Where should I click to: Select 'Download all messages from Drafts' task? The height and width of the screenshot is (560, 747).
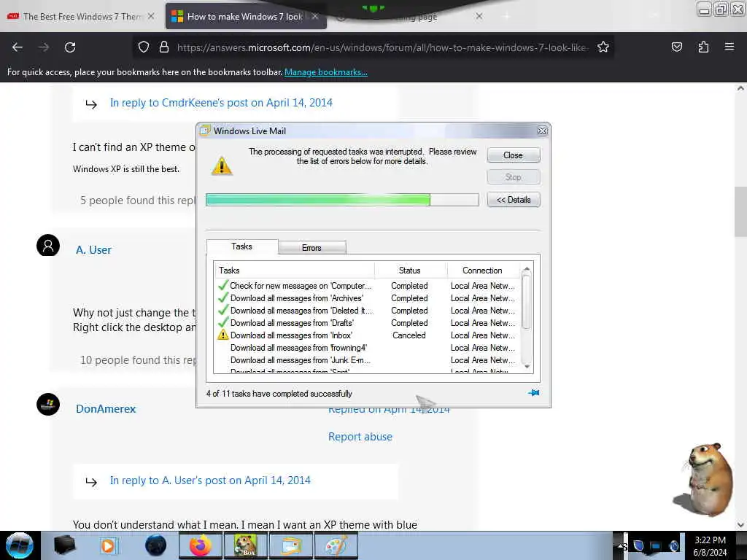(366, 323)
